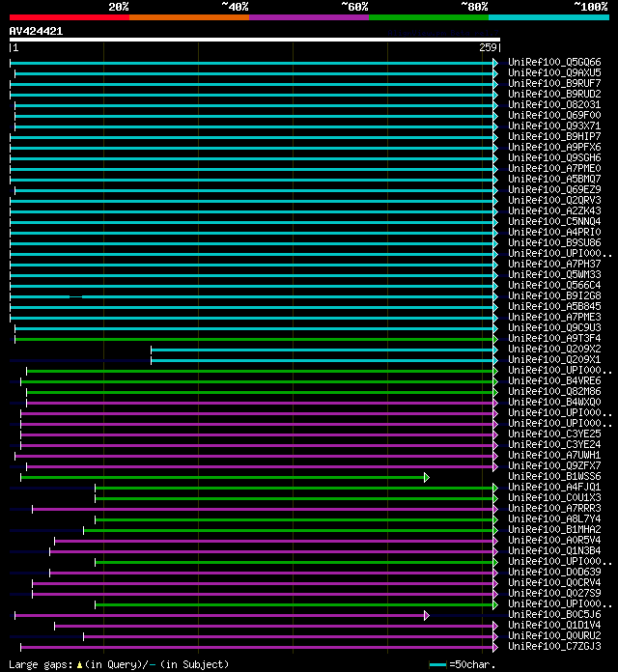
Task: Select the UniRef100_D0D639 label
Action: [554, 573]
